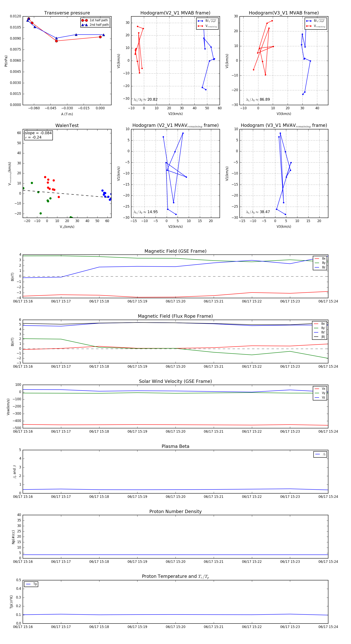Click the '06/17 15:24' tick under Proton Temperature plot

coord(328,627)
